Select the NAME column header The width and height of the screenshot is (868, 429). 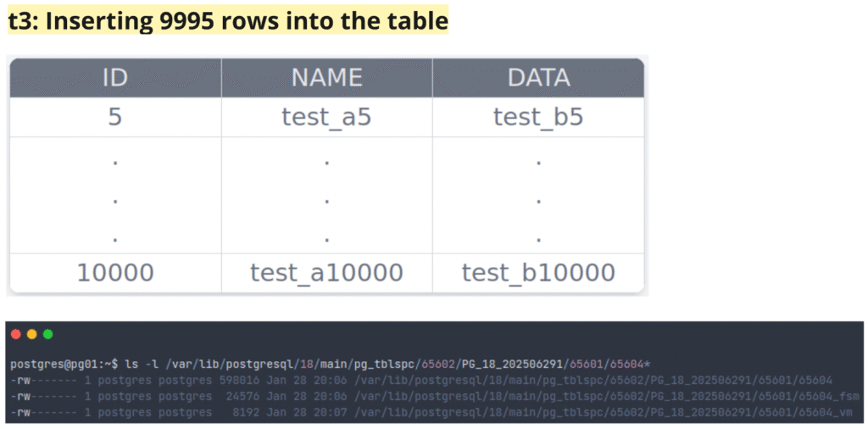[327, 78]
